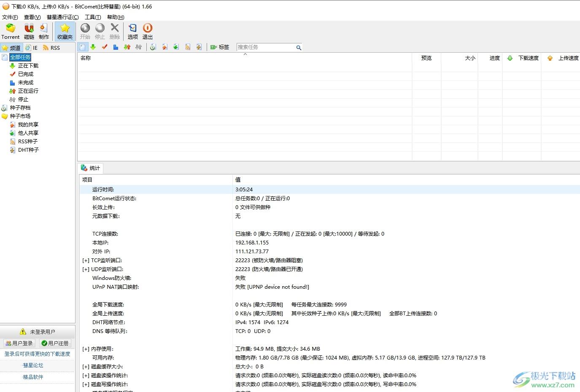Expand the 磁盘缓存大小 row
Viewport: 580px width, 392px height.
pos(86,367)
